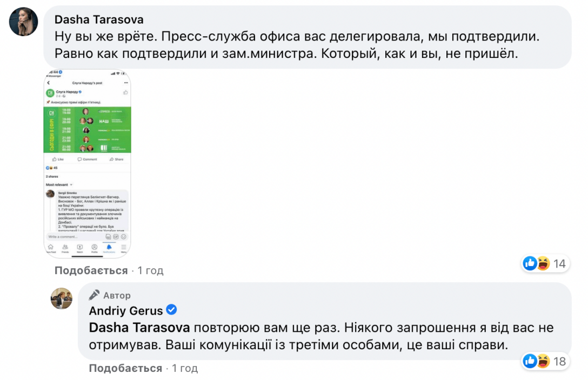Show the 18 reactions on the reply

(x=559, y=361)
